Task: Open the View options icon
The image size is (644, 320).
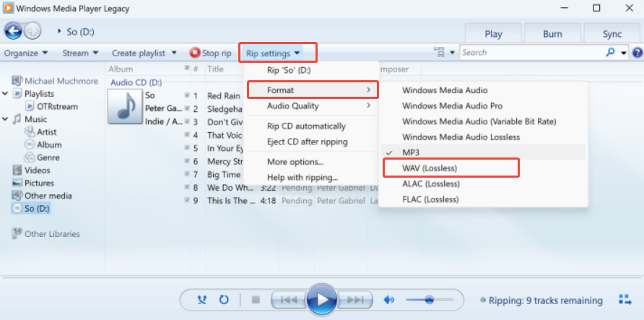Action: click(439, 52)
